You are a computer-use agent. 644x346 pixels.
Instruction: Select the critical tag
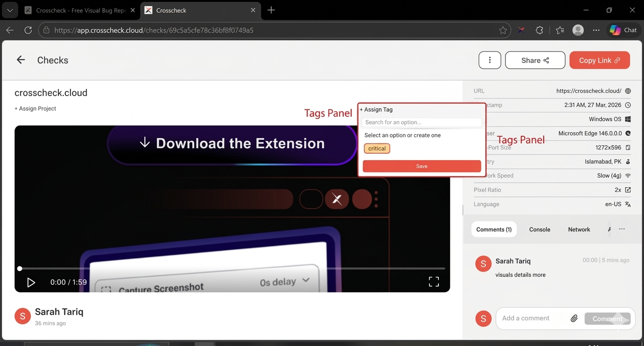point(377,148)
